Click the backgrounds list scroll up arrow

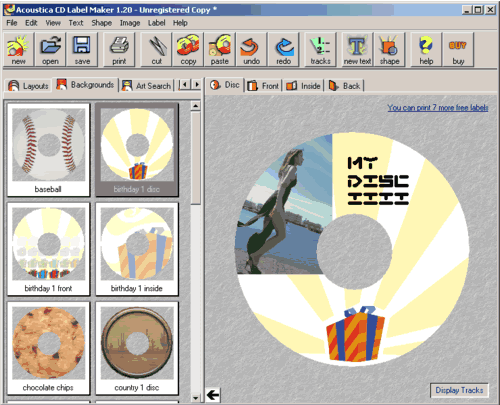tap(196, 106)
